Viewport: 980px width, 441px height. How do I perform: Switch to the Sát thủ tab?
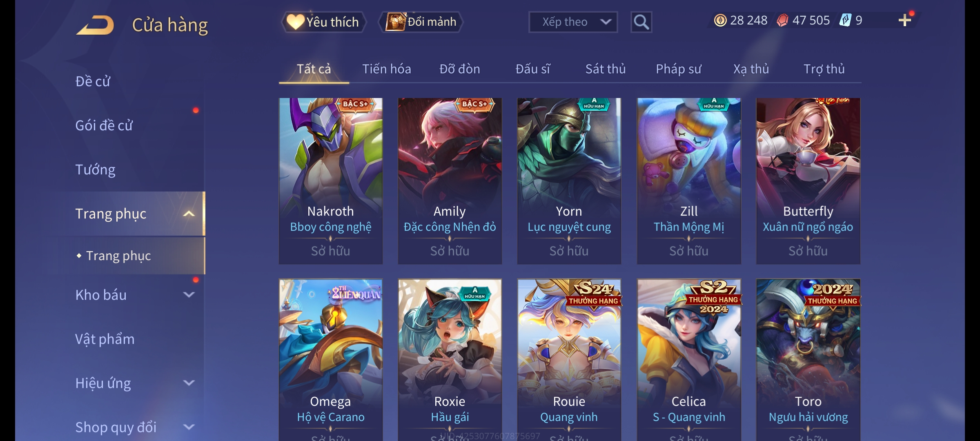tap(606, 69)
